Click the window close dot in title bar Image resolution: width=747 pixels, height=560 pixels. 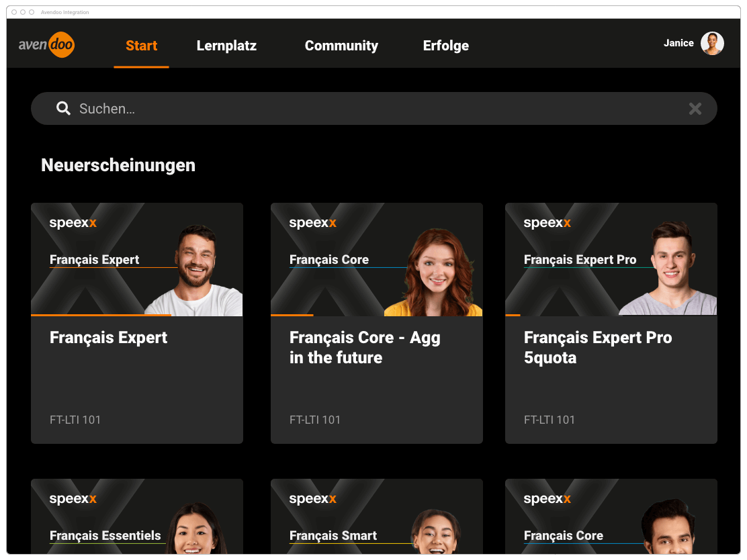click(14, 12)
